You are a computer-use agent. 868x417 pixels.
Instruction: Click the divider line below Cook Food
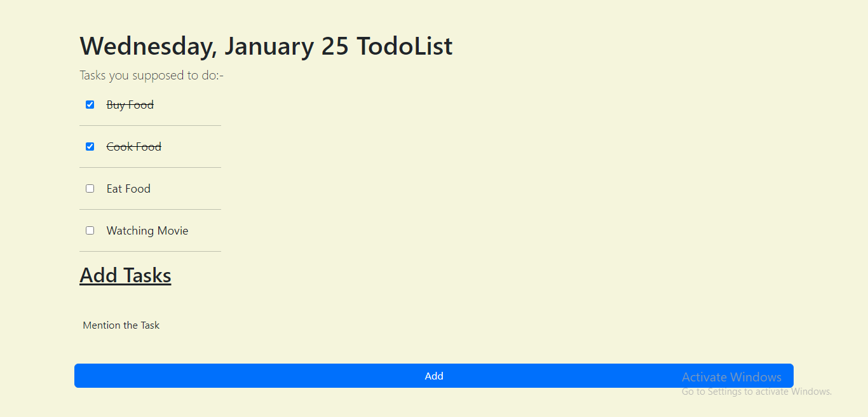pyautogui.click(x=150, y=168)
